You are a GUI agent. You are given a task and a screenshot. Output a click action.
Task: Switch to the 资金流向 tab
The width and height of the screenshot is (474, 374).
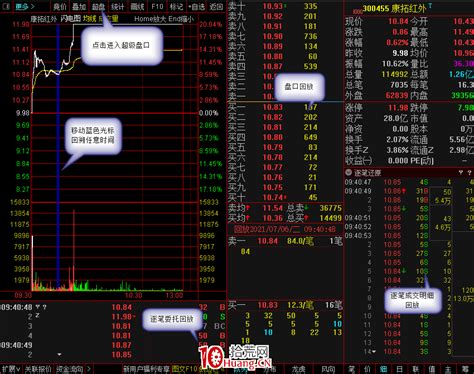[x=69, y=369]
